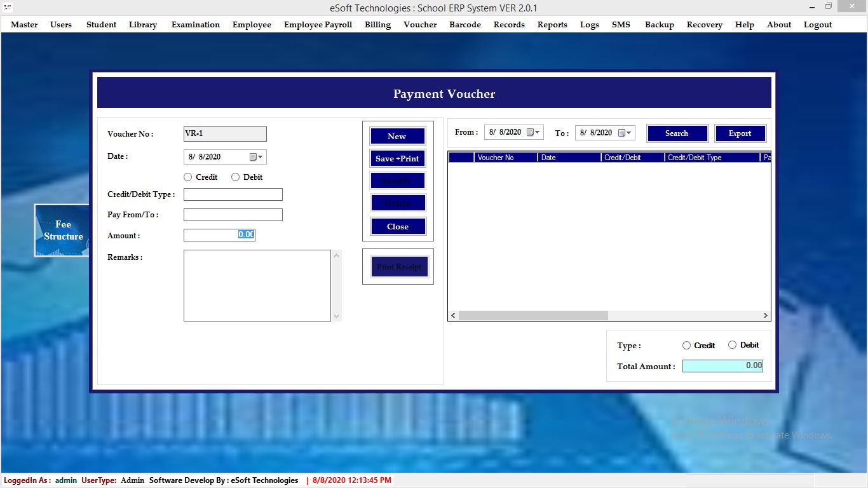Click calendar icon in To date picker
Viewport: 868px width, 488px height.
click(621, 133)
